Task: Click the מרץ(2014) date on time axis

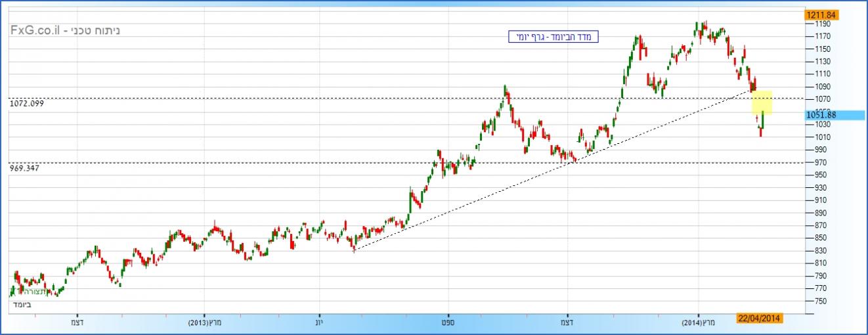Action: [x=699, y=322]
